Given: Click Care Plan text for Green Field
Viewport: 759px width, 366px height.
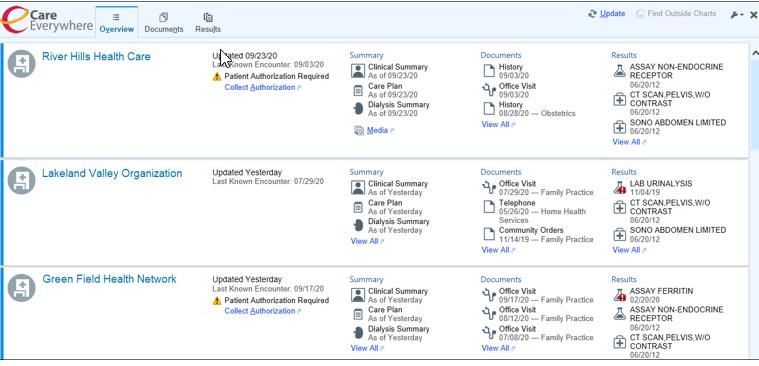Looking at the screenshot, I should pos(385,309).
